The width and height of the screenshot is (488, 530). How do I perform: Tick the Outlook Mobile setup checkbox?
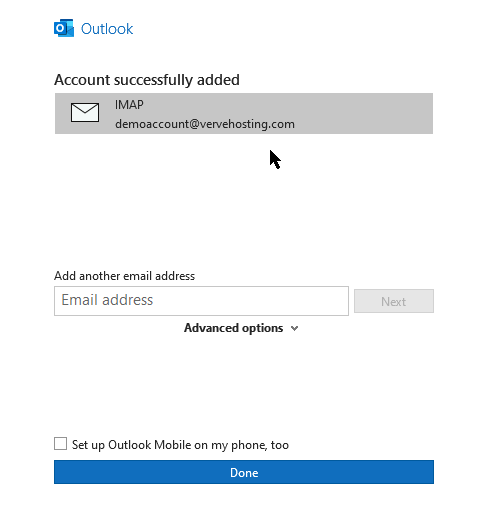(60, 444)
